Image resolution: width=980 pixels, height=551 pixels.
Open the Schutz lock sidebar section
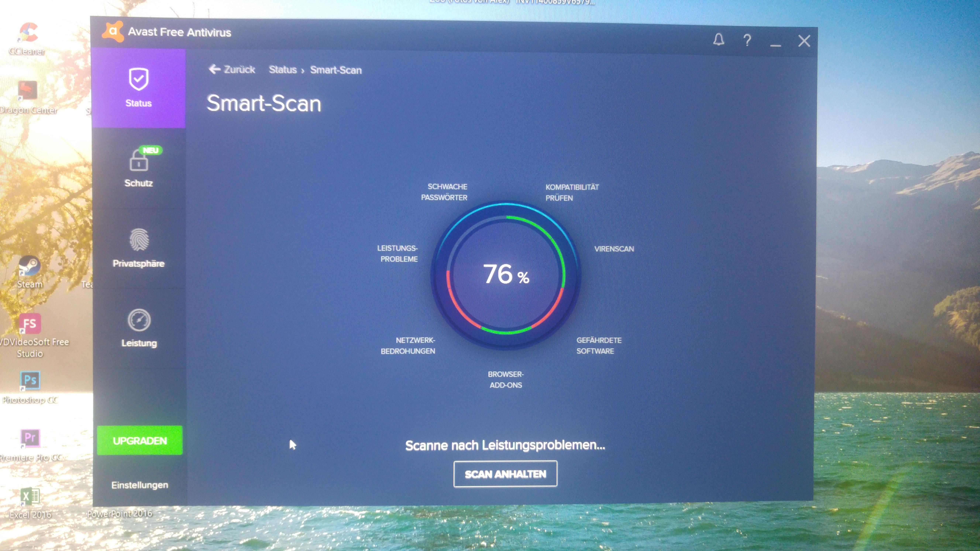[138, 167]
